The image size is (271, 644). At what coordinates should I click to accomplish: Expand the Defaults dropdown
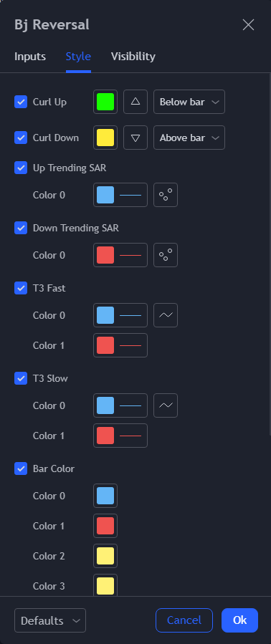[50, 620]
